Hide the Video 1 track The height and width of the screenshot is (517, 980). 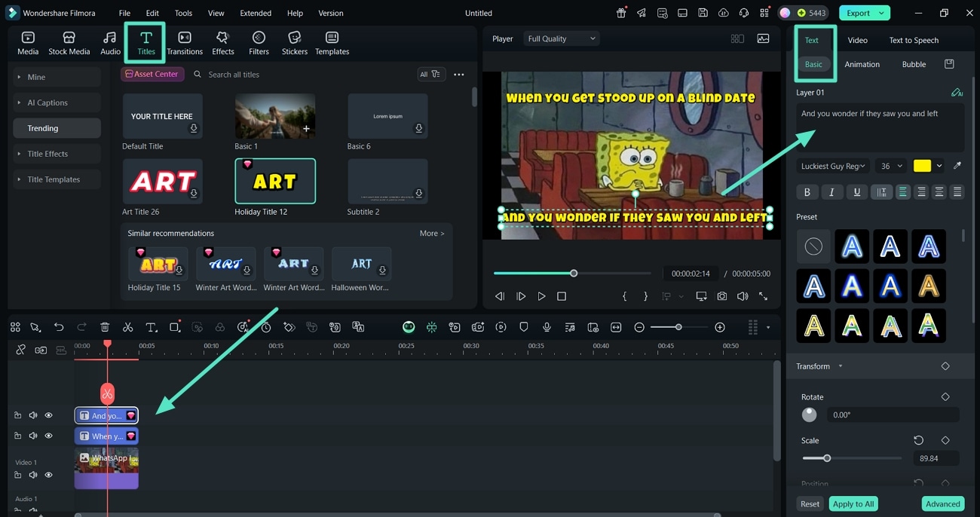pyautogui.click(x=48, y=475)
